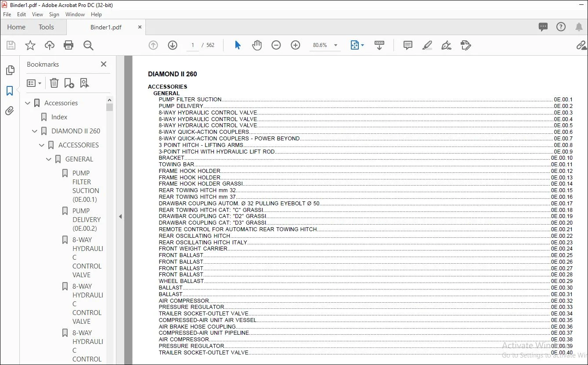Collapse the GENERAL bookmark
Screen dimensions: 588x365
pos(49,159)
